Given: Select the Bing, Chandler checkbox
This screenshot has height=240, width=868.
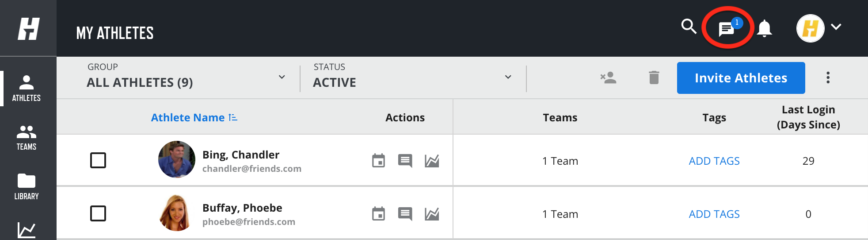Looking at the screenshot, I should coord(98,160).
